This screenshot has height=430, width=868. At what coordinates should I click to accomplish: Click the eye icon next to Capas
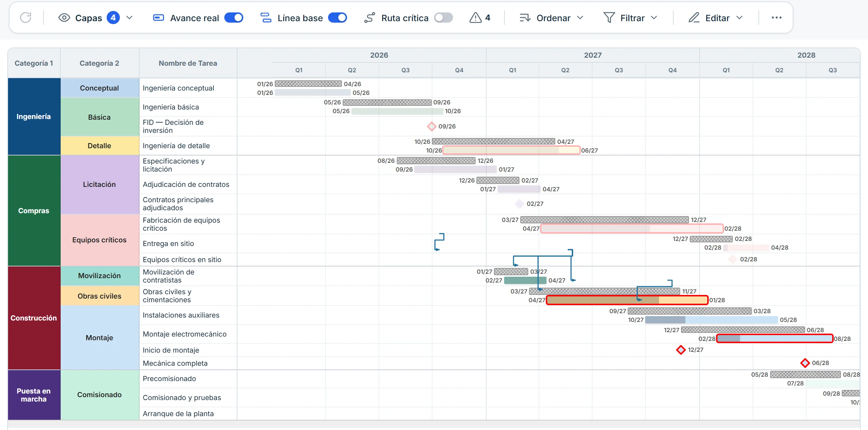click(x=64, y=18)
